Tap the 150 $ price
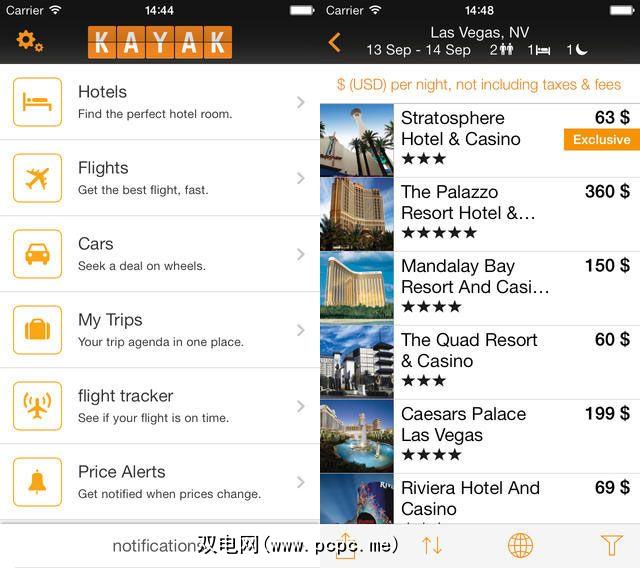Image resolution: width=640 pixels, height=568 pixels. pyautogui.click(x=607, y=265)
